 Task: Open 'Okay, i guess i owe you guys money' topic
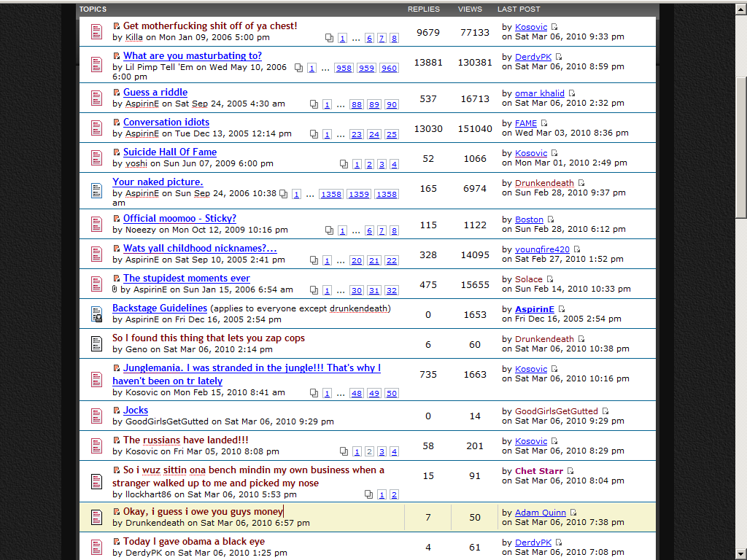(203, 512)
